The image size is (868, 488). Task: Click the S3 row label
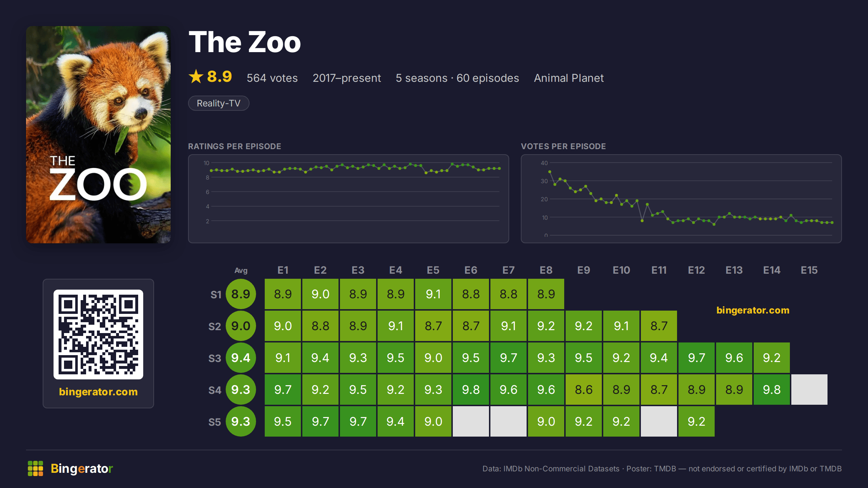[x=215, y=358]
